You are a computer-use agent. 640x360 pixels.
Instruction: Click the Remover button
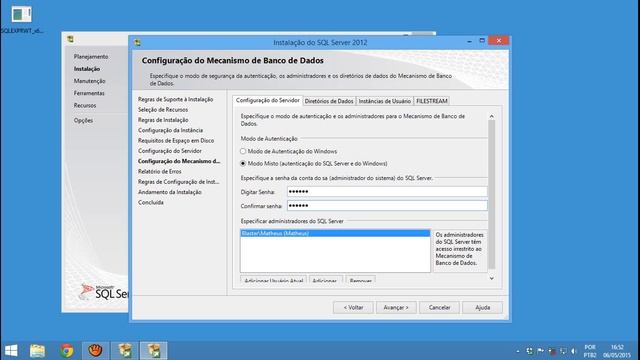click(x=360, y=280)
